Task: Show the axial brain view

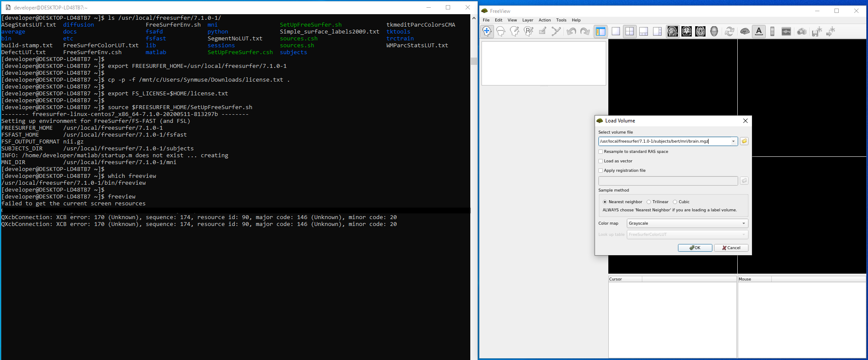Action: [x=700, y=31]
